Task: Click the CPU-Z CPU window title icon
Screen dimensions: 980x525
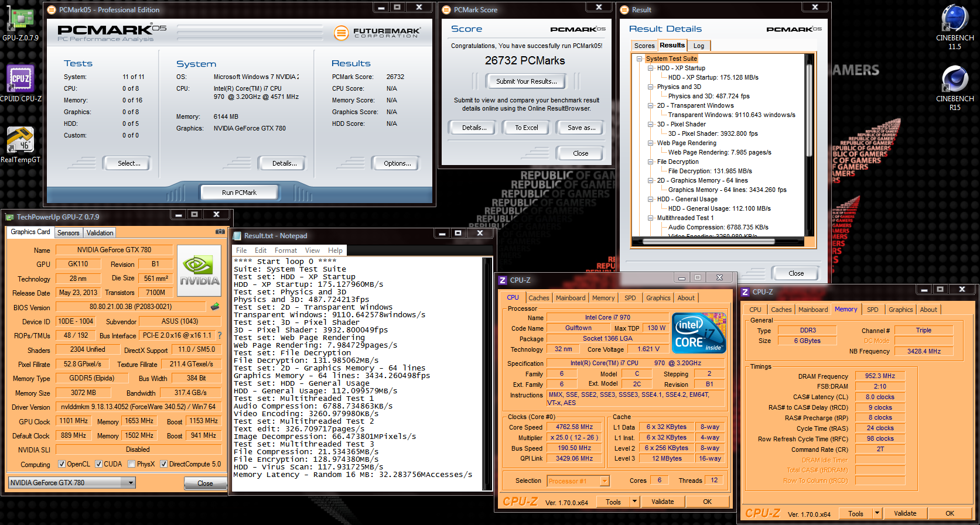Action: click(x=503, y=280)
